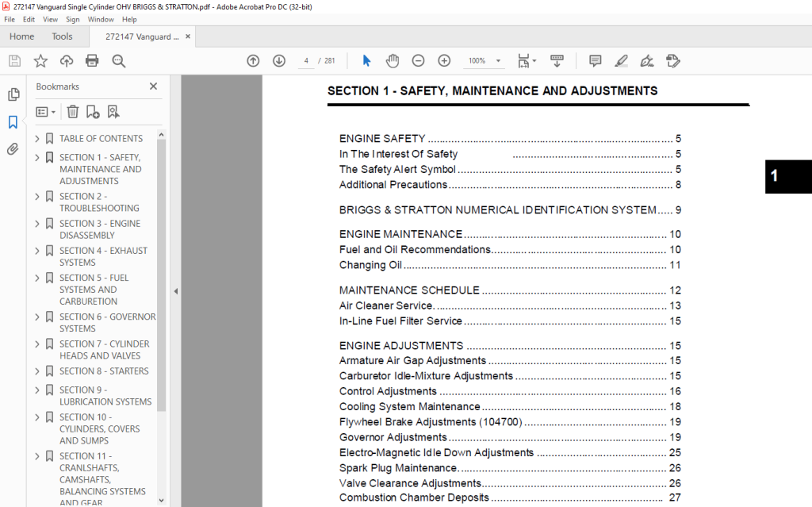
Task: Click the Save file icon
Action: pos(15,61)
